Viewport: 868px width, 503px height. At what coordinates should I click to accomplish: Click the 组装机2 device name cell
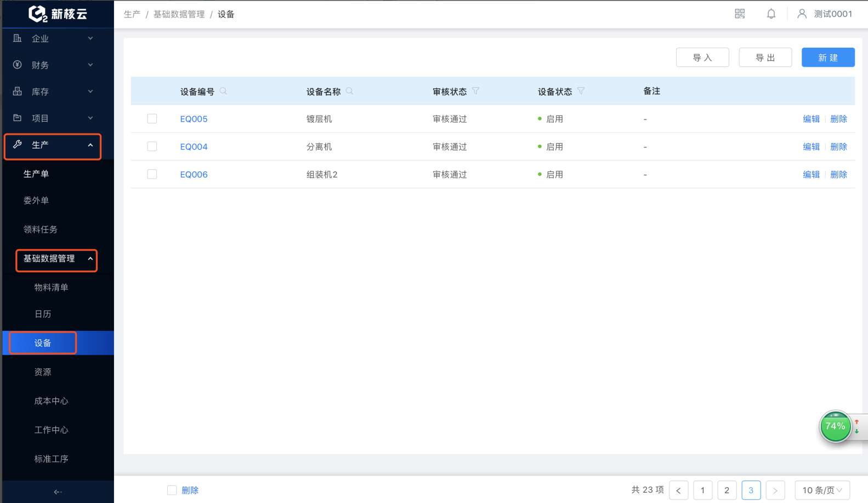point(322,175)
